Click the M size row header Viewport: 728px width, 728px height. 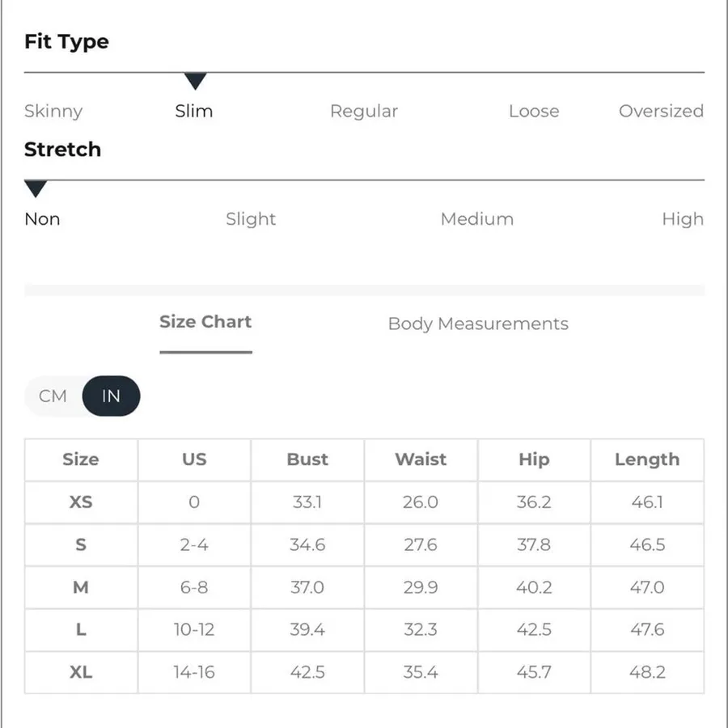coord(81,587)
